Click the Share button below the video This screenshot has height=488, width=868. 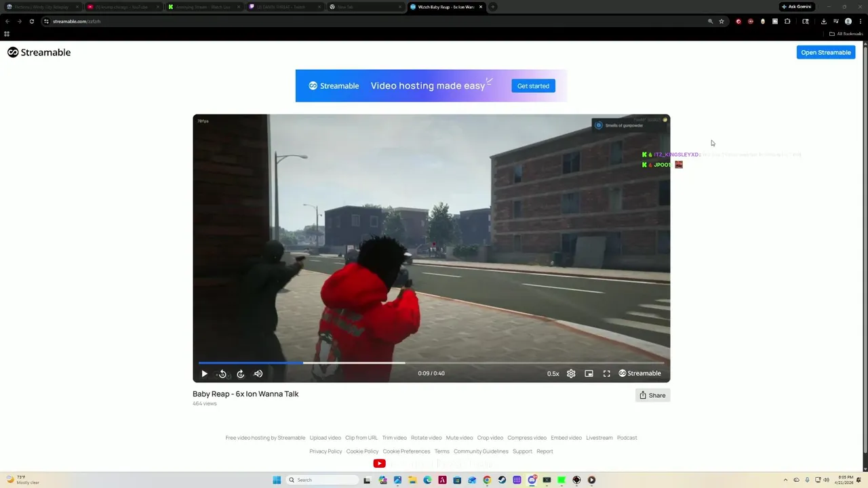[652, 395]
